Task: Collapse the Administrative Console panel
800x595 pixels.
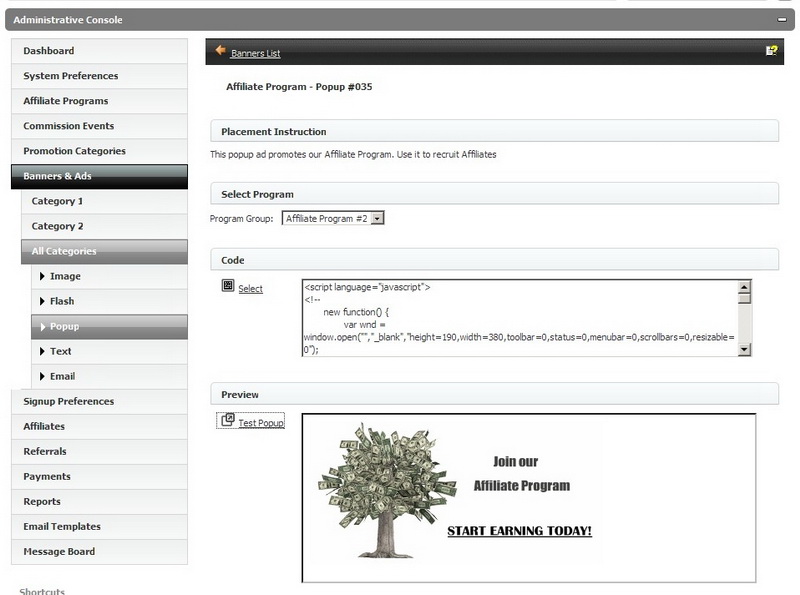Action: (x=782, y=20)
